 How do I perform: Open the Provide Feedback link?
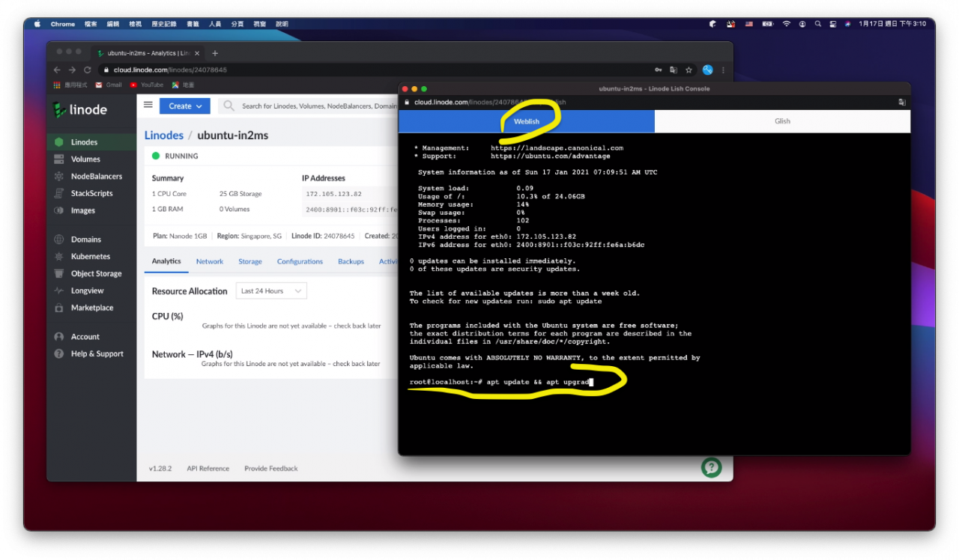point(271,469)
